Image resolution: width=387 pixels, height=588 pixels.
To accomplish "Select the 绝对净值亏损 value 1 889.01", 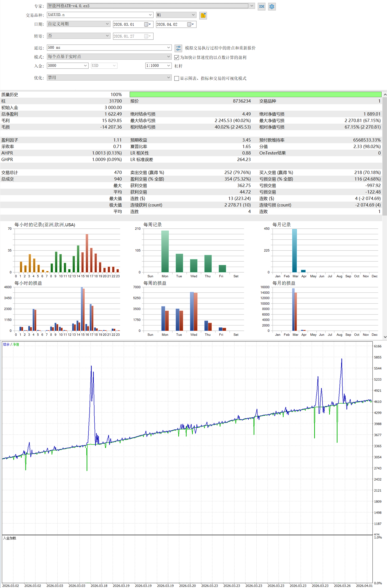I will click(372, 114).
